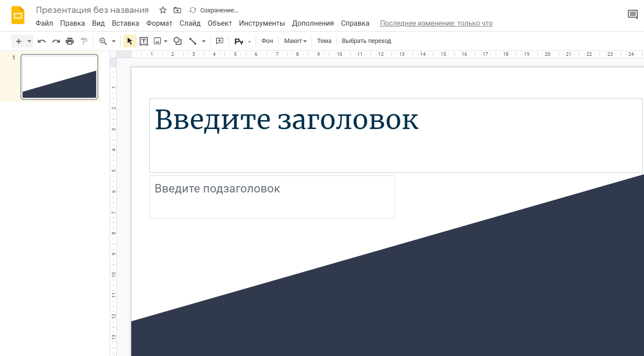Choose the select cursor tool
The height and width of the screenshot is (356, 644).
coord(130,41)
